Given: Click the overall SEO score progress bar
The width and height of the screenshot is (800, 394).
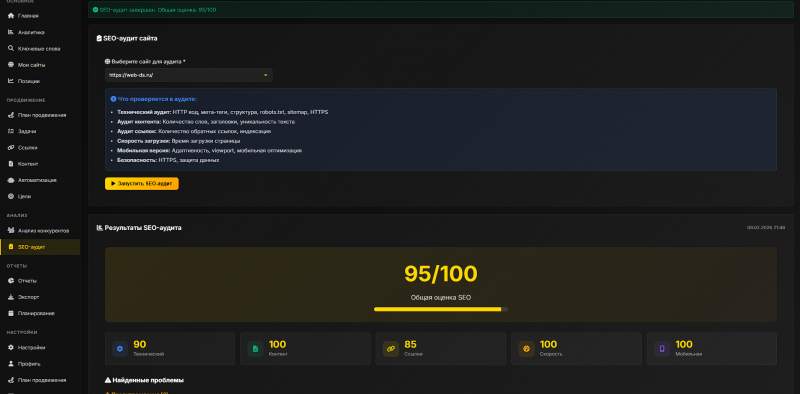Looking at the screenshot, I should click(x=441, y=309).
